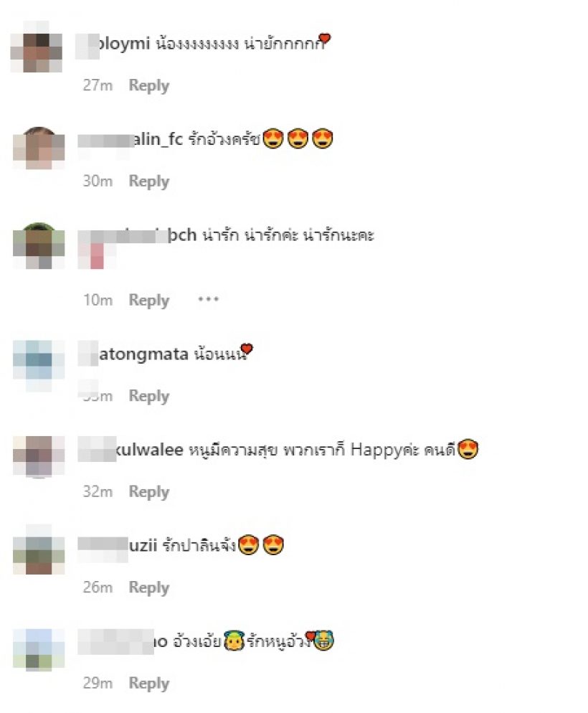Click Reply under the 29m comment
Viewport: 588px width, 713px height.
[148, 684]
